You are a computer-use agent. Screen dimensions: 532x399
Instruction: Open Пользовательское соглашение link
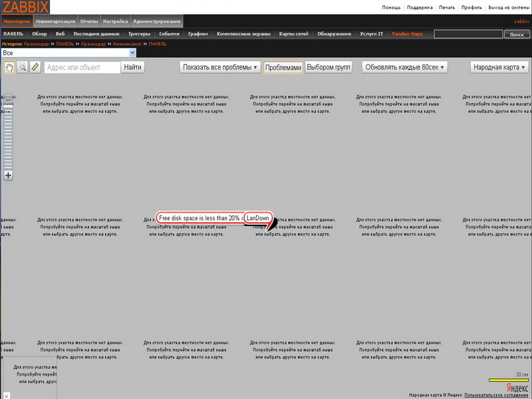click(x=496, y=395)
